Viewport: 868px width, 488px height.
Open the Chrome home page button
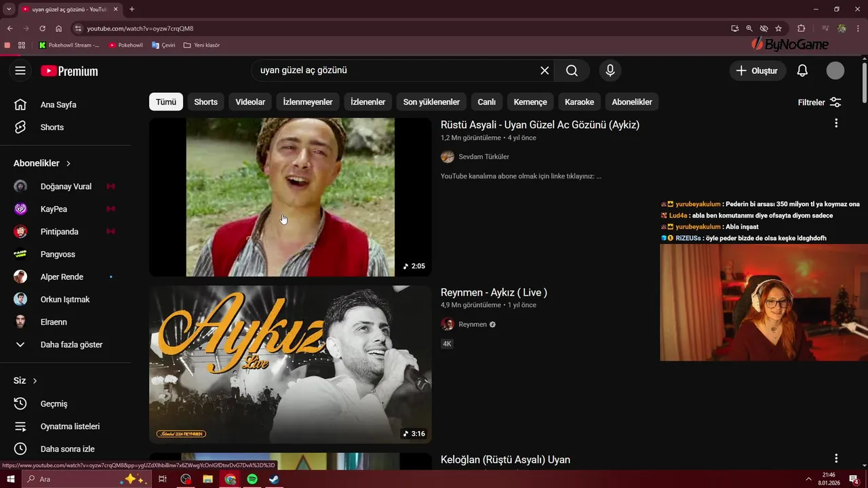(x=59, y=28)
